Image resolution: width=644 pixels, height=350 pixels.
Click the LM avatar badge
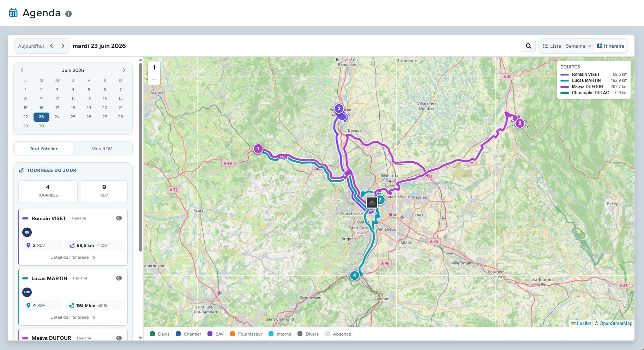(27, 292)
